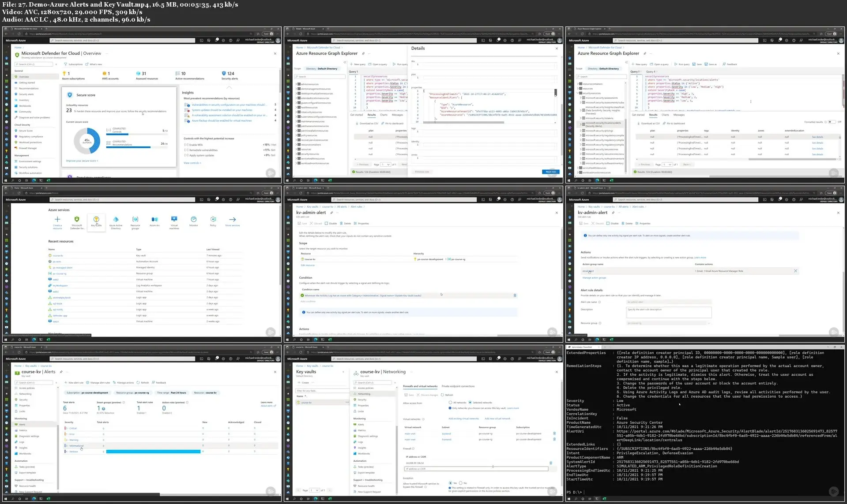Open Inventory in the Defender for Cloud sidebar

point(24,100)
